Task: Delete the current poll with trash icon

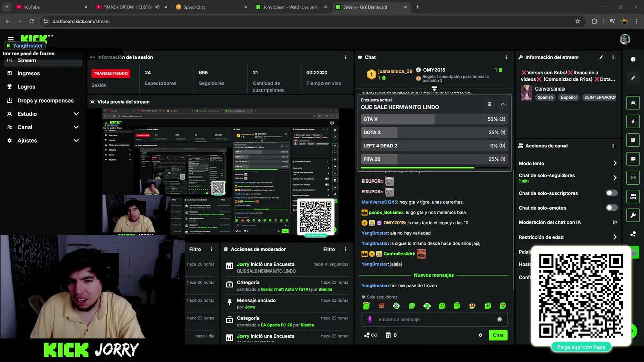Action: pyautogui.click(x=489, y=104)
